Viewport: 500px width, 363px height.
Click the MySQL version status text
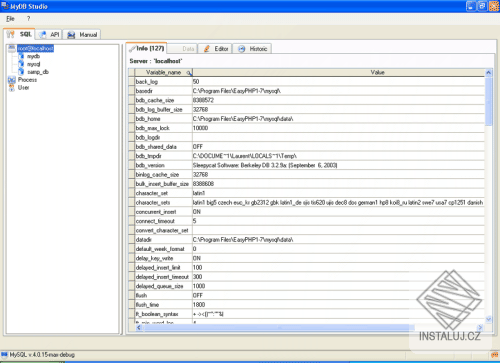click(42, 355)
